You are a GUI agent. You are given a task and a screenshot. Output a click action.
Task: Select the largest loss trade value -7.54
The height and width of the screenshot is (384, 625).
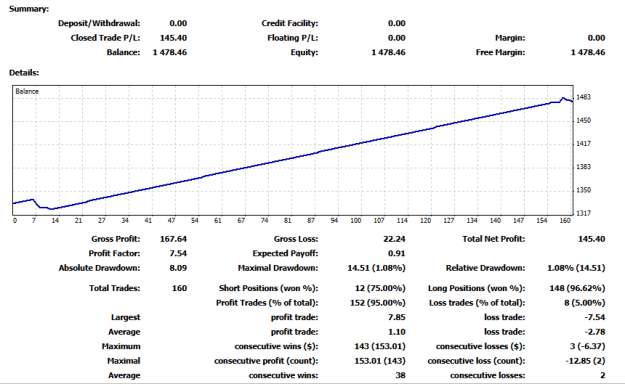click(595, 317)
